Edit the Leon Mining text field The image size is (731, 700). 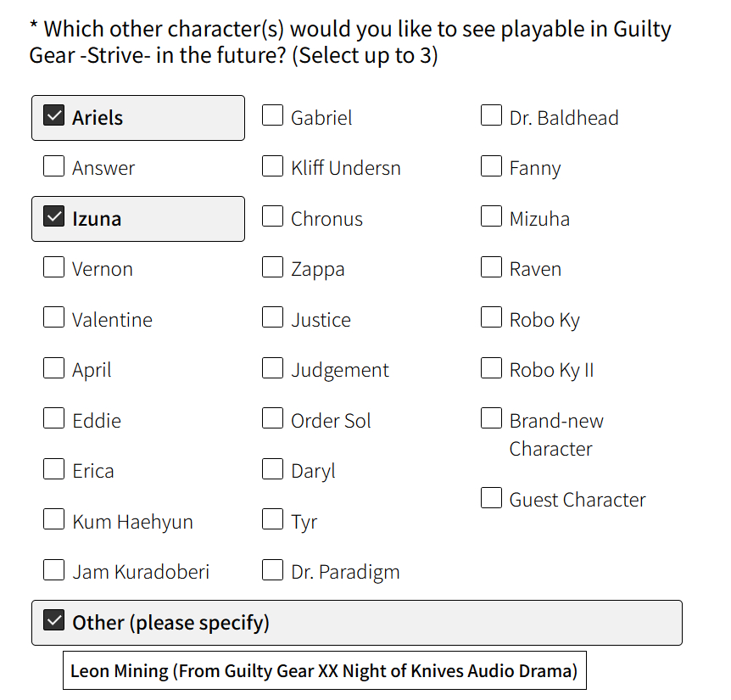click(324, 671)
